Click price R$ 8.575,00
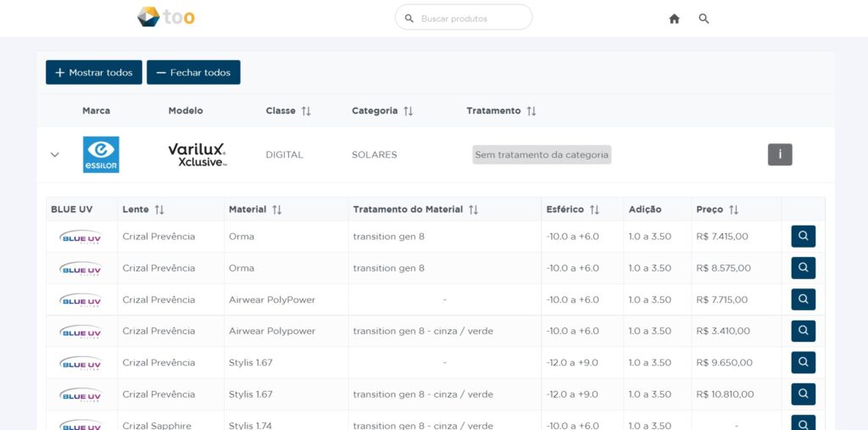868x430 pixels. 724,268
